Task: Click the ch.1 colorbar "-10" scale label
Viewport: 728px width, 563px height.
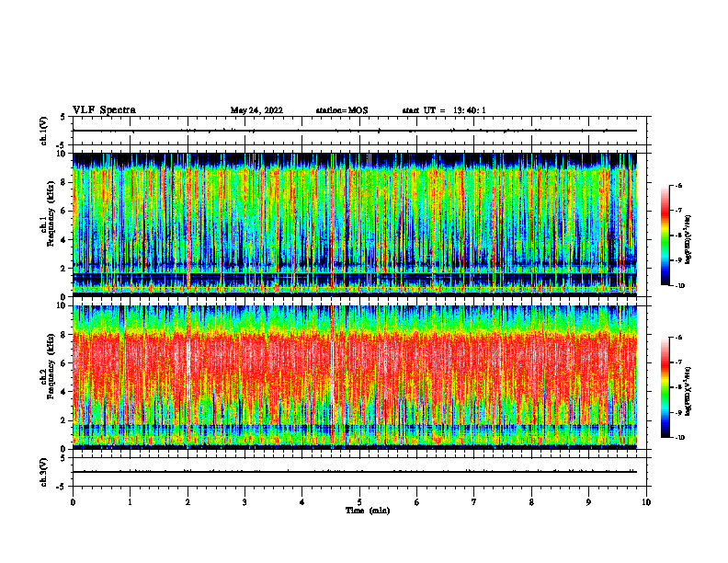Action: 679,286
